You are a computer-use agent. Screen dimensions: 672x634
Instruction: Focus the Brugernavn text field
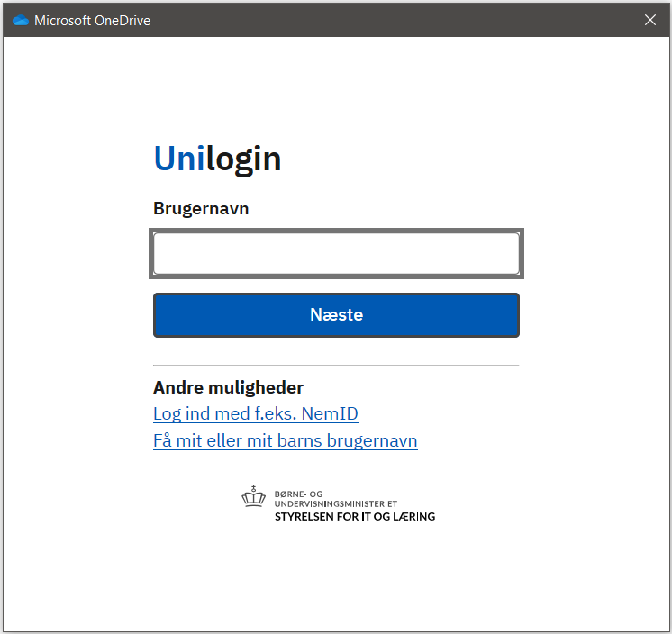coord(336,253)
